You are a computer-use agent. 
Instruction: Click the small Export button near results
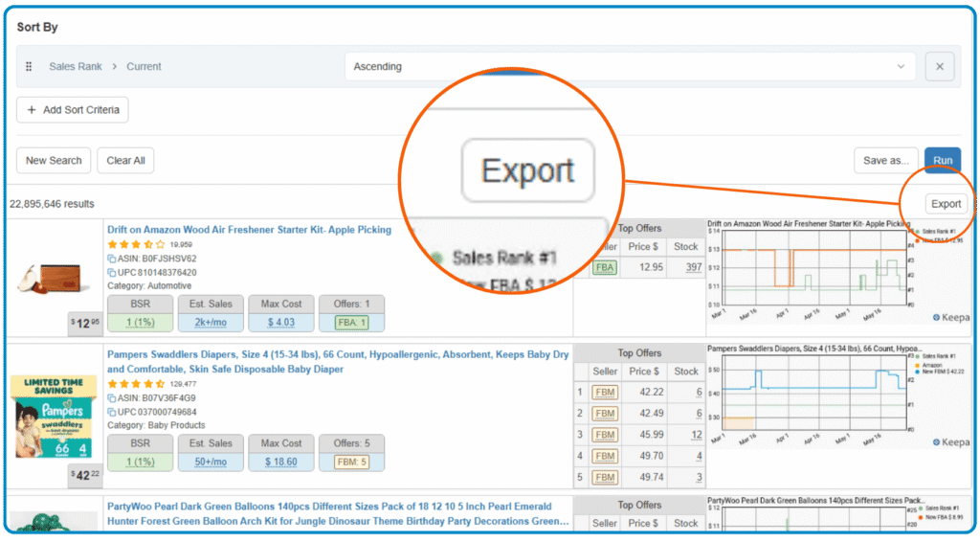click(946, 204)
